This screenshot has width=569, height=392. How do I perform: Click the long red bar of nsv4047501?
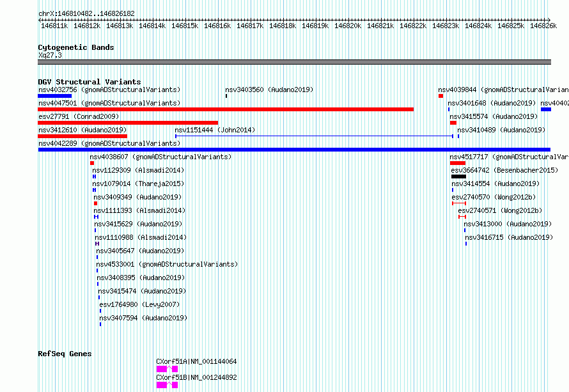[226, 109]
